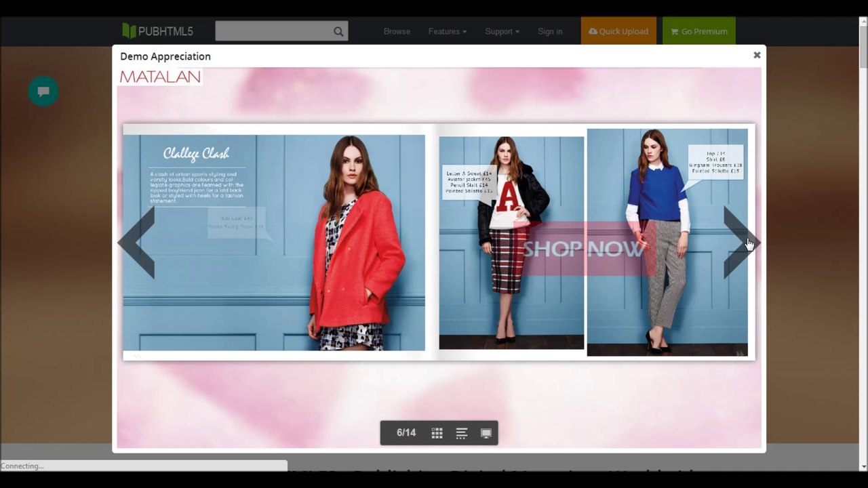Click the Quick Upload button
The image size is (868, 488).
click(618, 31)
